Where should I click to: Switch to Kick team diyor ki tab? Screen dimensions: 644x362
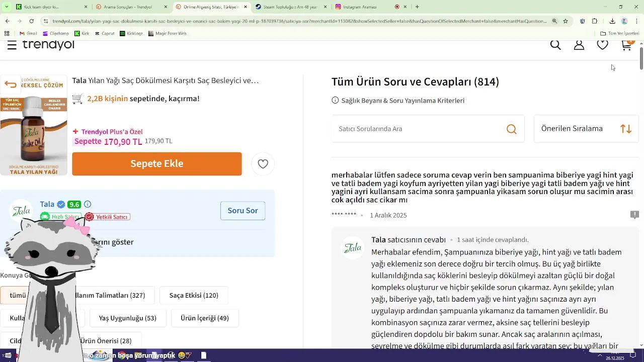click(52, 7)
